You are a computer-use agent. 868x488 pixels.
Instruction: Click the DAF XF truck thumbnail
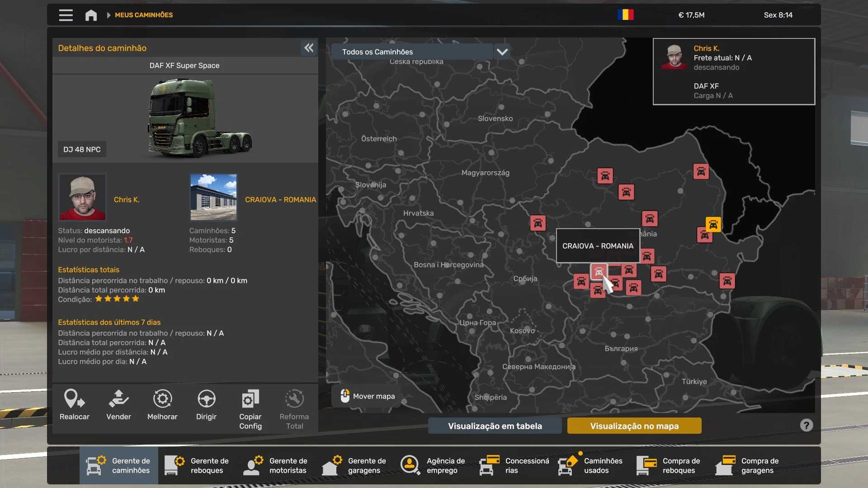point(199,118)
